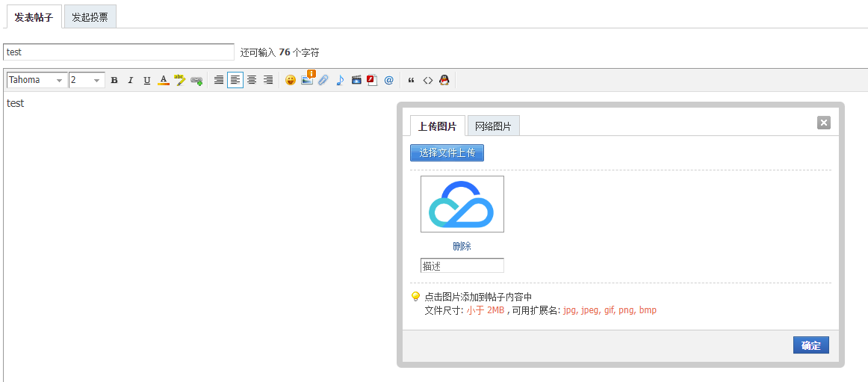Click the post title field containing test
868x382 pixels.
[x=119, y=52]
